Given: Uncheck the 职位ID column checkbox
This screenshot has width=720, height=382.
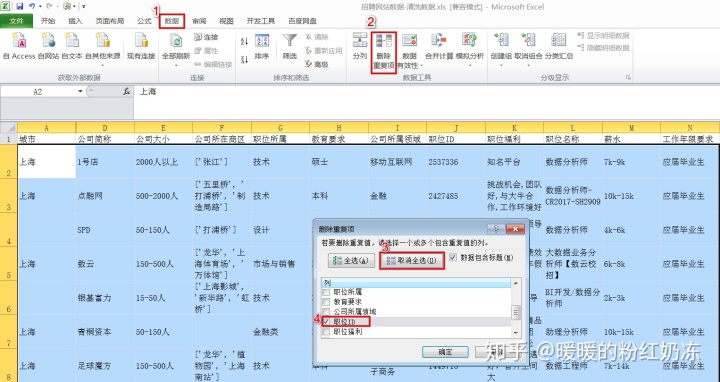Looking at the screenshot, I should tap(326, 322).
